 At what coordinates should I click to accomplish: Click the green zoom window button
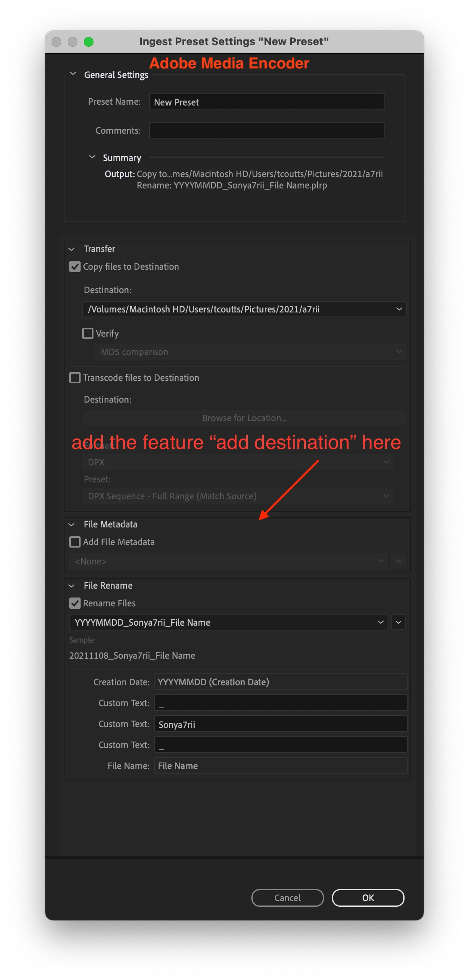point(89,42)
